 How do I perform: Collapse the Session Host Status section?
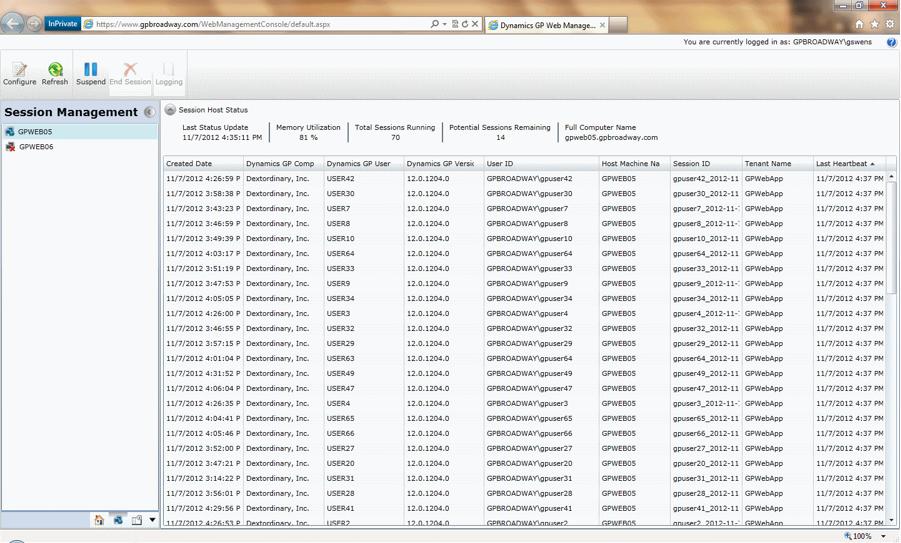pos(170,110)
